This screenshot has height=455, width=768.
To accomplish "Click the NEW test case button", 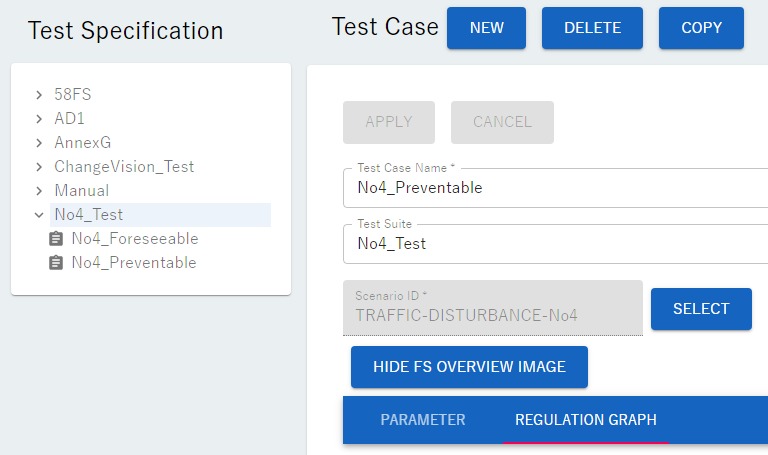I will (x=486, y=28).
